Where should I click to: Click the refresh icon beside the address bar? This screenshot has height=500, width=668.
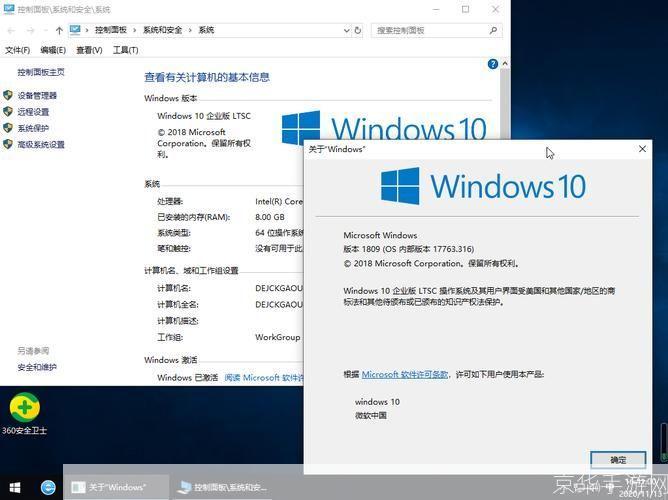pyautogui.click(x=358, y=30)
